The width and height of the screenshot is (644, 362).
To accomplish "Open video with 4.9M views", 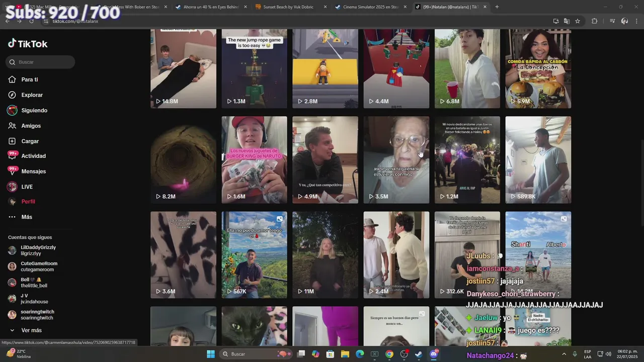I will (x=325, y=160).
